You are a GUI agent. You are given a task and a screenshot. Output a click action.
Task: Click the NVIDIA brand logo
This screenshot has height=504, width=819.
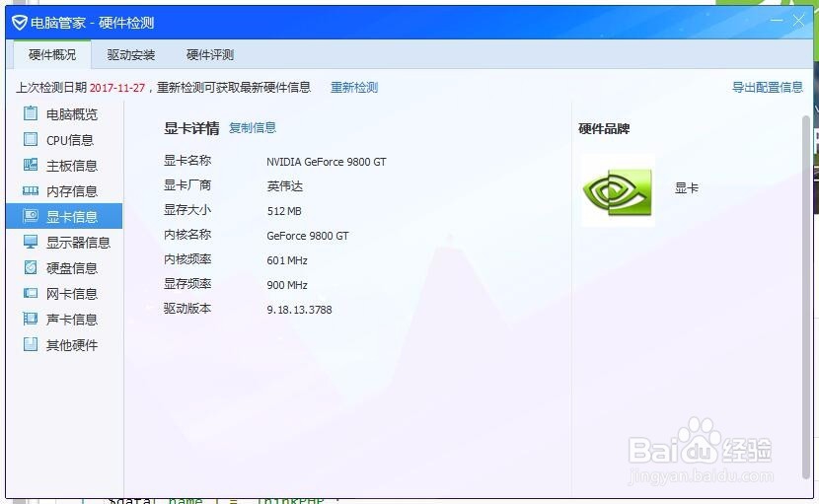pos(618,190)
